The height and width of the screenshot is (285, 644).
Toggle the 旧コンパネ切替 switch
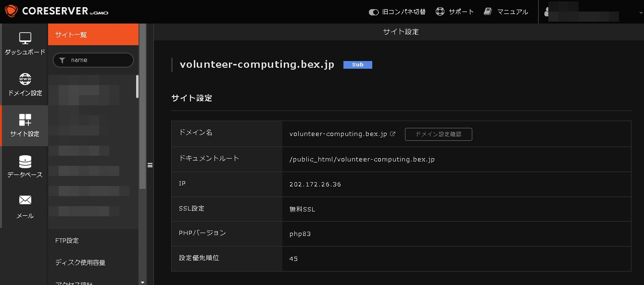pyautogui.click(x=374, y=12)
